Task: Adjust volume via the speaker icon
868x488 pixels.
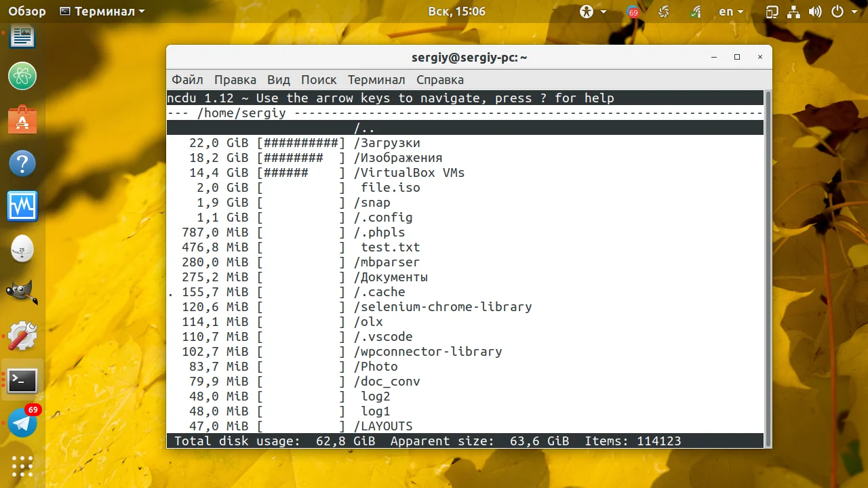Action: [815, 12]
